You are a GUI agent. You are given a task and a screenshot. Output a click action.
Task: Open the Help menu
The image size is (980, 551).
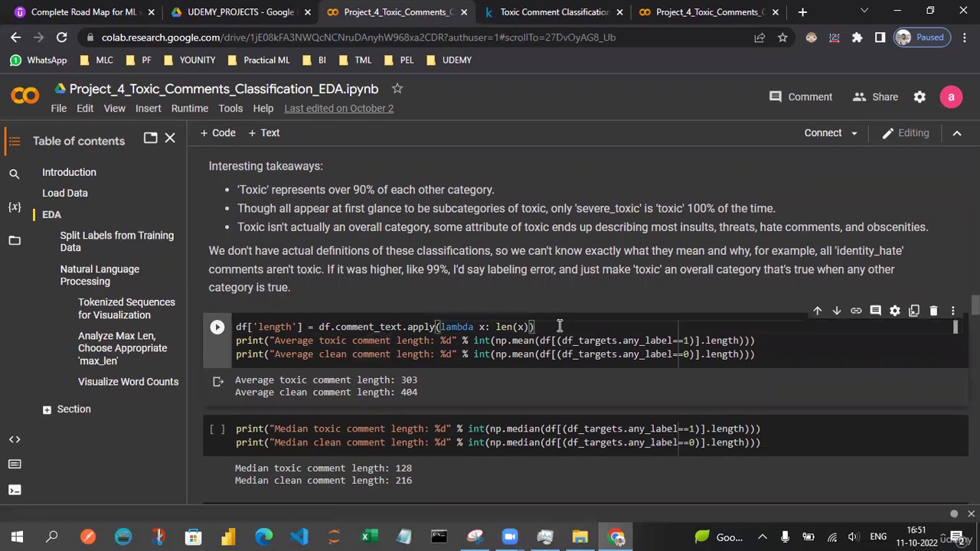263,108
